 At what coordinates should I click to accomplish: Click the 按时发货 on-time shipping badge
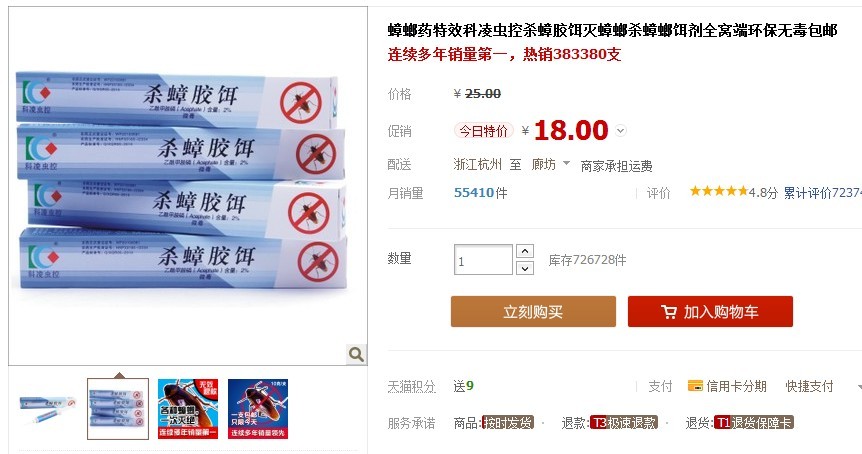(508, 423)
